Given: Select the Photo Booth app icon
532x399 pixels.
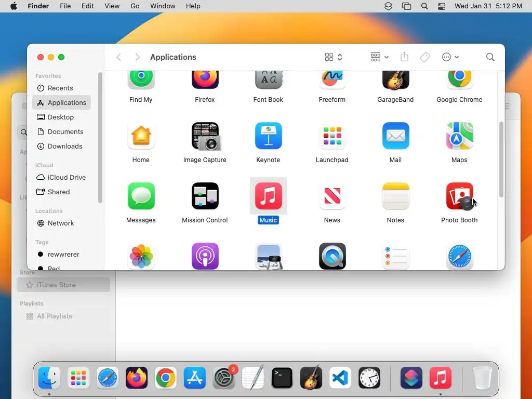Looking at the screenshot, I should (x=459, y=196).
